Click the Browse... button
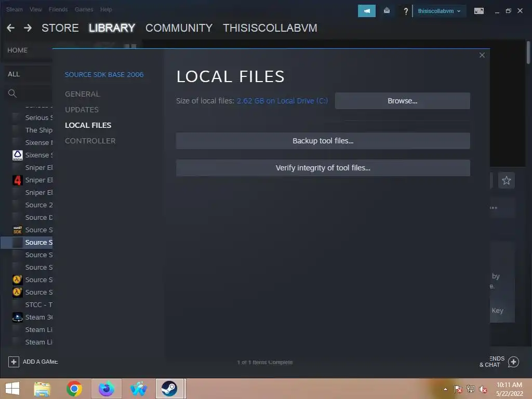 403,101
